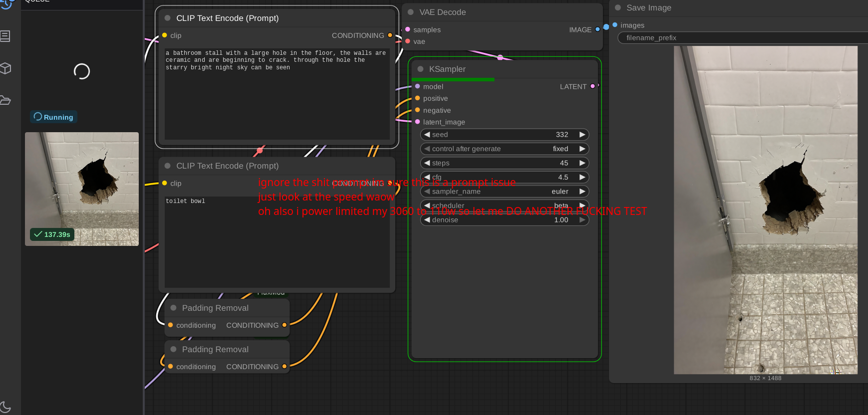Collapse the VAE Decode node dot
The width and height of the screenshot is (868, 415).
point(411,12)
